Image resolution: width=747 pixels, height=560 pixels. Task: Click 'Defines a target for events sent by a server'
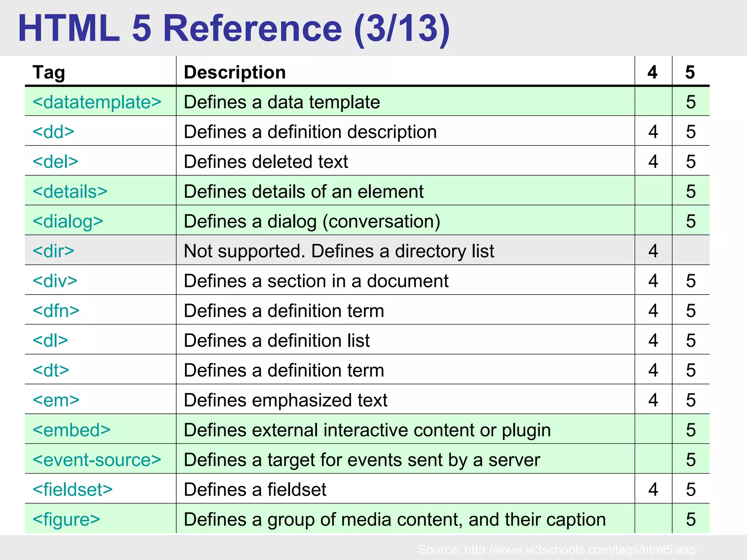click(362, 460)
